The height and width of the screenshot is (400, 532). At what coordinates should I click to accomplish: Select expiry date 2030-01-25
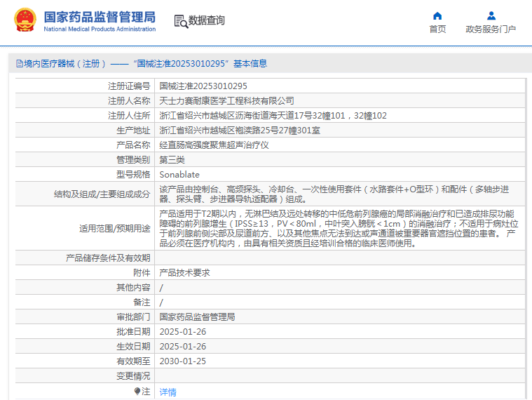[183, 361]
